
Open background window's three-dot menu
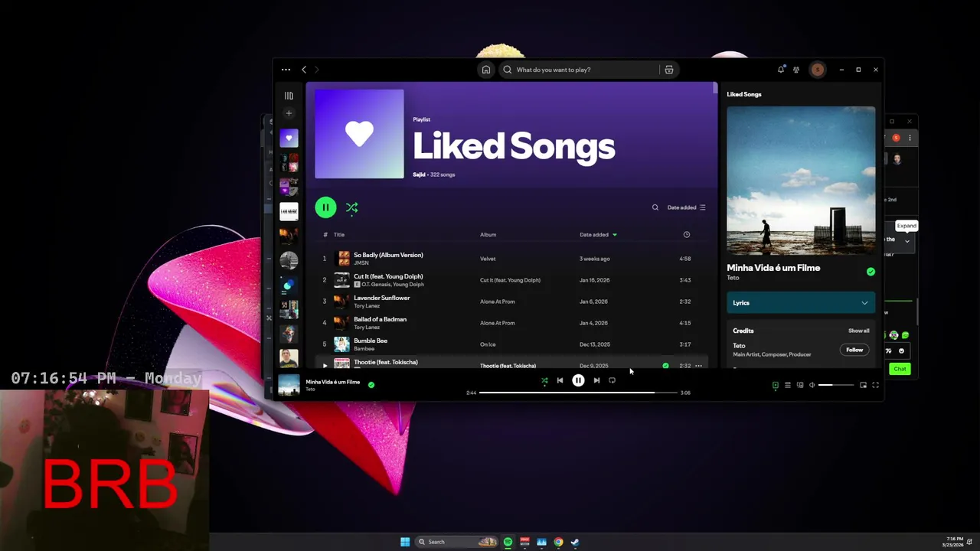click(x=910, y=138)
